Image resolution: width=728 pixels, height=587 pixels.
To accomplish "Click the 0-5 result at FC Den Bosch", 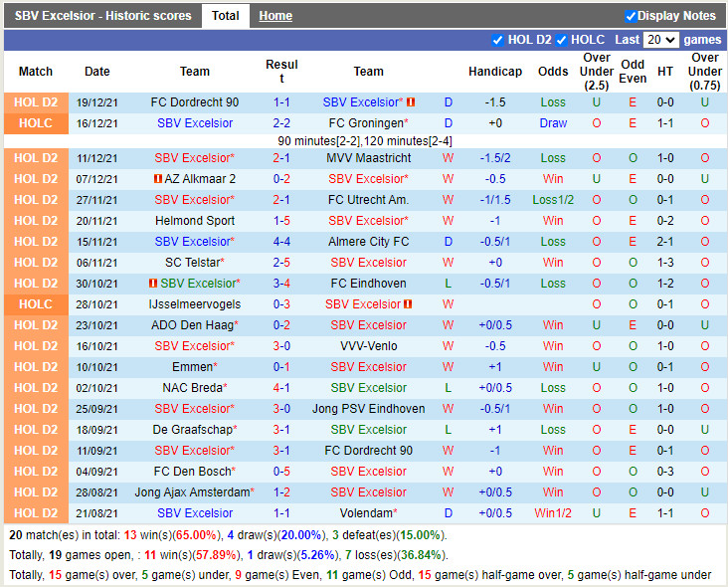I will point(281,472).
